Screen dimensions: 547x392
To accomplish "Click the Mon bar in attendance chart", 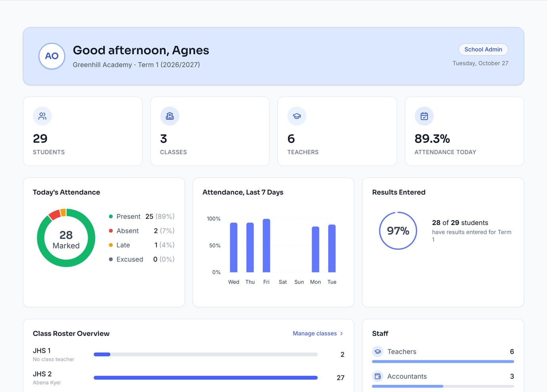I will 316,249.
